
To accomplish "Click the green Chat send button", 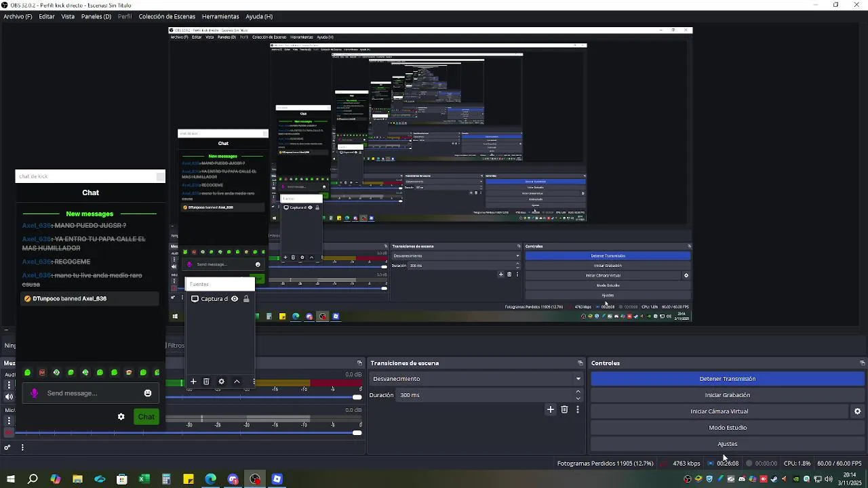I will click(x=146, y=417).
